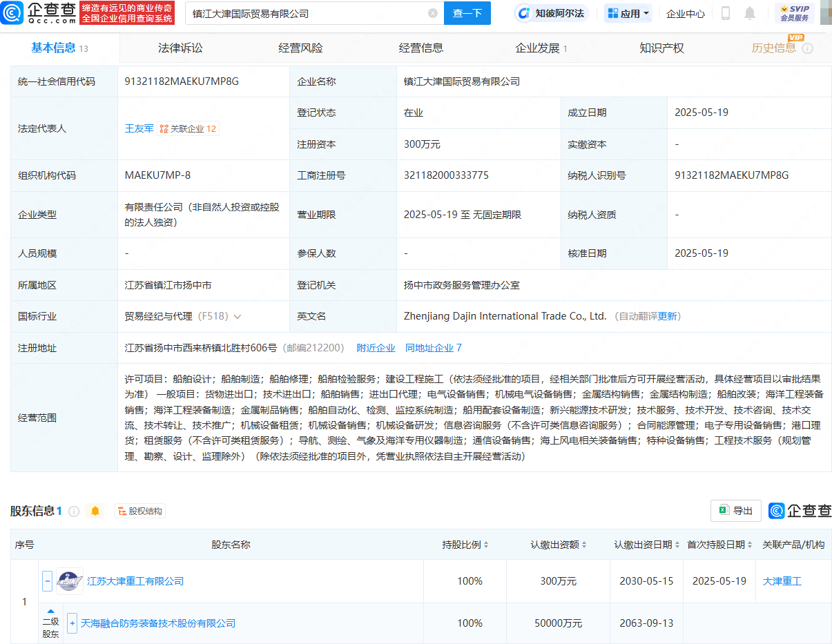Open the mobile phone app icon

coord(726,13)
